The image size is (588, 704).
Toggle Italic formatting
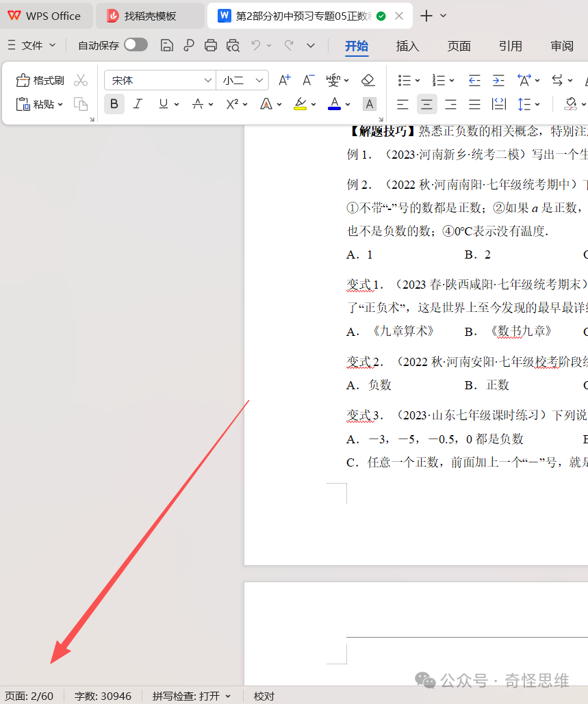138,104
